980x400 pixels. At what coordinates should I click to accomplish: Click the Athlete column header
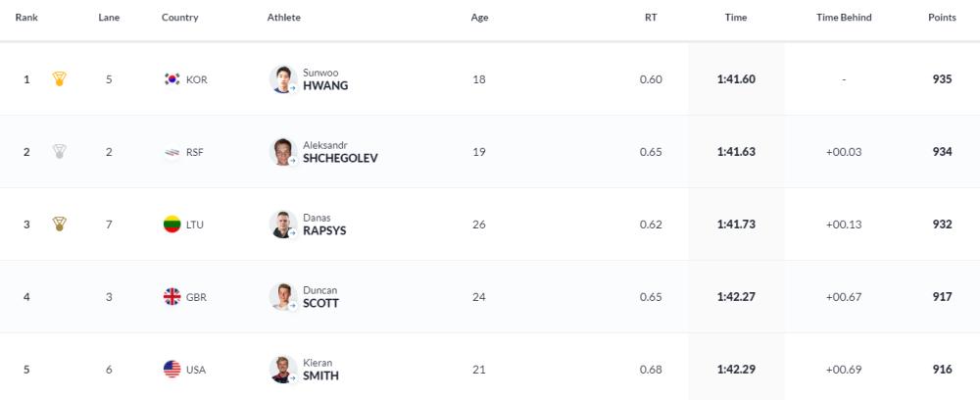pos(284,18)
